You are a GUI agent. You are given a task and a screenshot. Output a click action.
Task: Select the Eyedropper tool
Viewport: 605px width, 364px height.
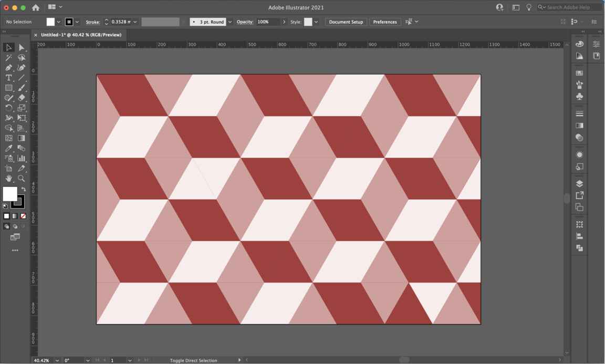click(8, 148)
